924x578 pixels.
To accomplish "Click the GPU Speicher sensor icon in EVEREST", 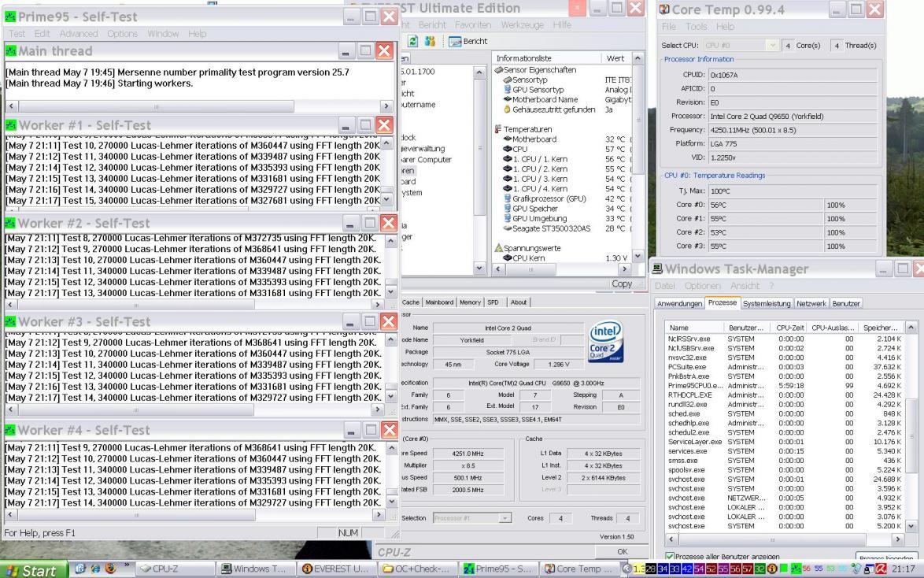I will 508,208.
